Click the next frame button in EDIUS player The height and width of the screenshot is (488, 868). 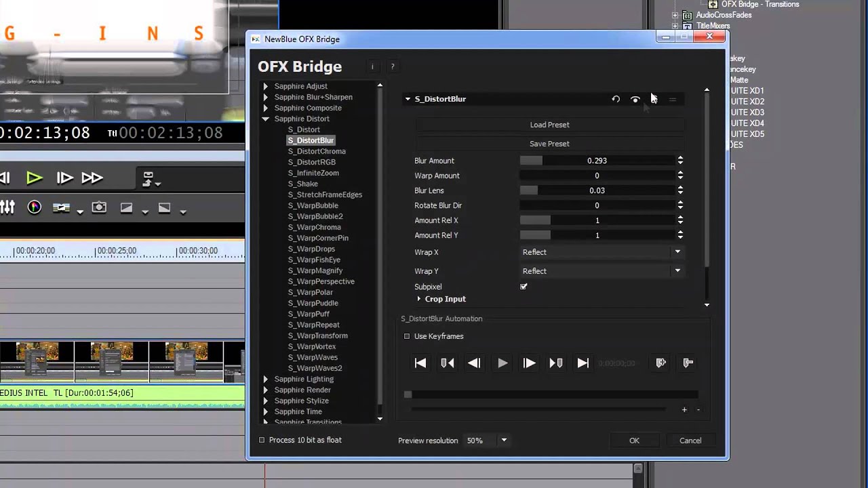click(64, 178)
